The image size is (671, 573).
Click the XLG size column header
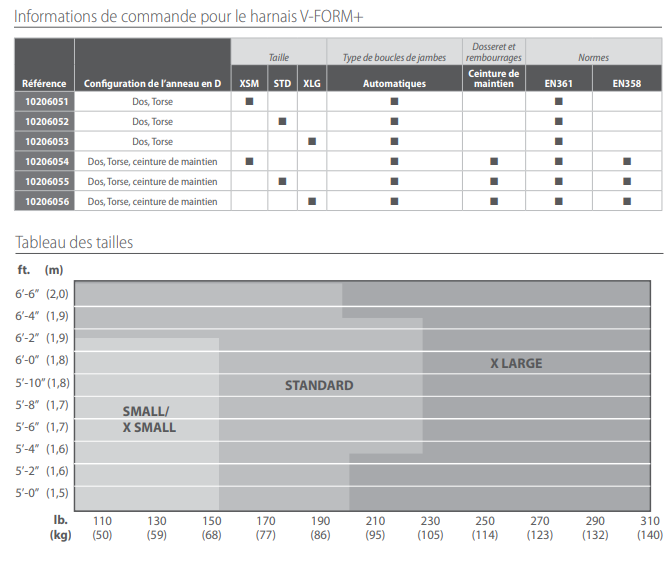(312, 84)
